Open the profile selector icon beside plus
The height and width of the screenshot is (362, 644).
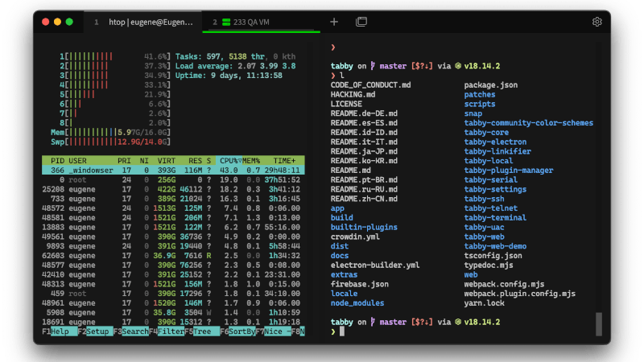pos(361,22)
